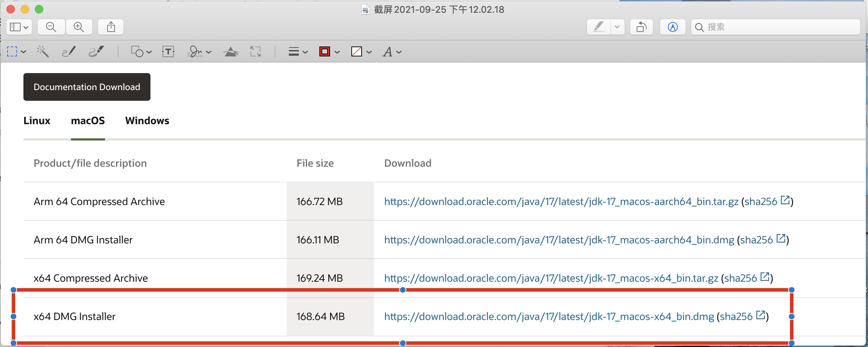Open Adjust Color controls
Viewport: 868px width, 347px height.
pos(231,52)
